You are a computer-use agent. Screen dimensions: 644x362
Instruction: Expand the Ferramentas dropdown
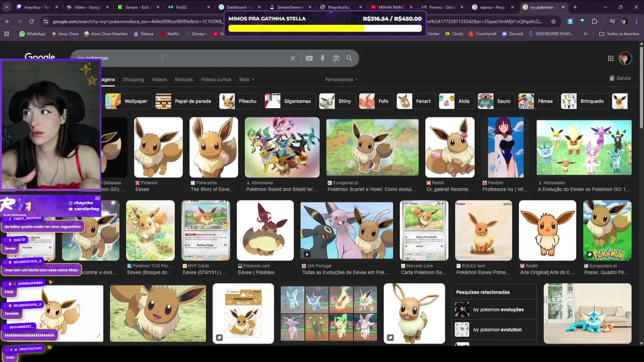342,79
